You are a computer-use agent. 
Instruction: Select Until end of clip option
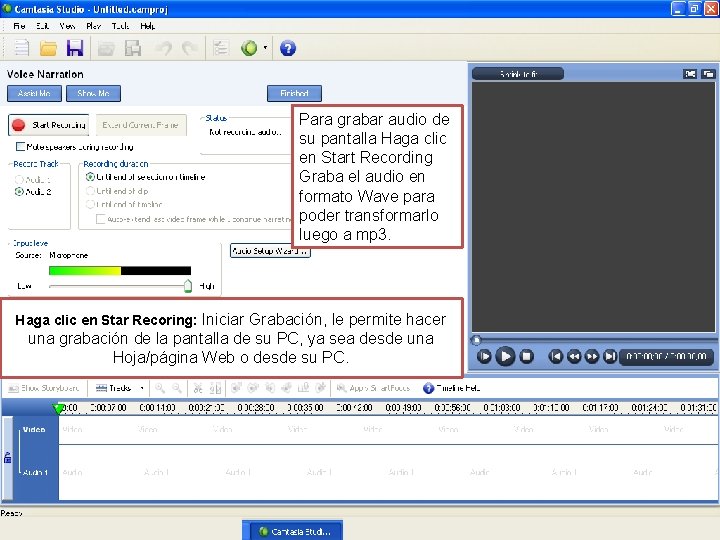pos(90,191)
